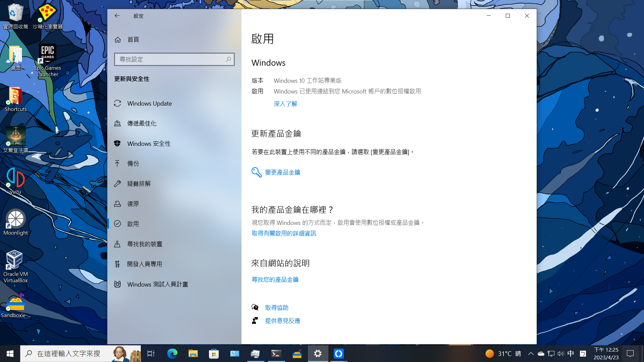This screenshot has width=644, height=362.
Task: Click 變更產品金鑰 link
Action: click(282, 172)
